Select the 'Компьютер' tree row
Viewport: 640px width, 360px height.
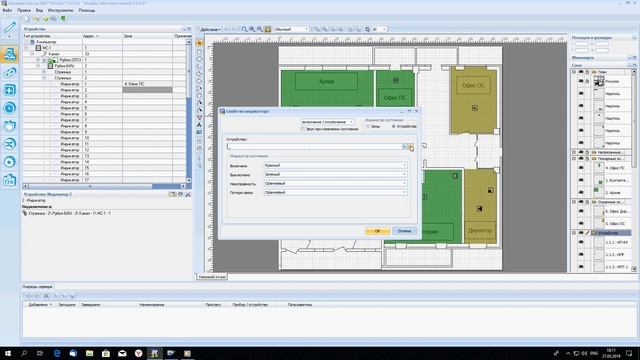click(46, 42)
